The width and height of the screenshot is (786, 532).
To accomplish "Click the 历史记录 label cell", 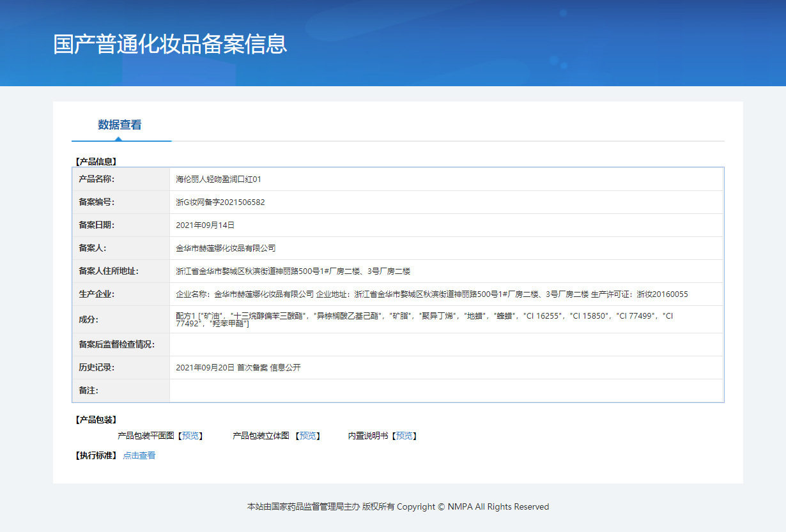I will pos(121,368).
